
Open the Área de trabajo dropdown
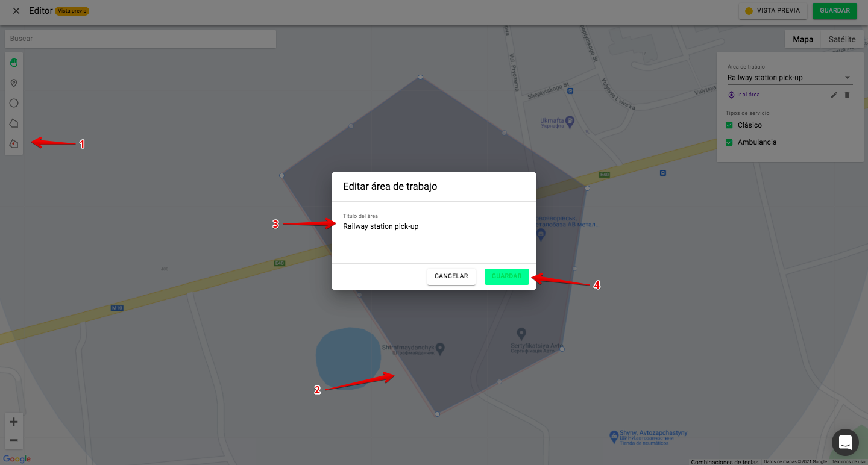coord(789,78)
